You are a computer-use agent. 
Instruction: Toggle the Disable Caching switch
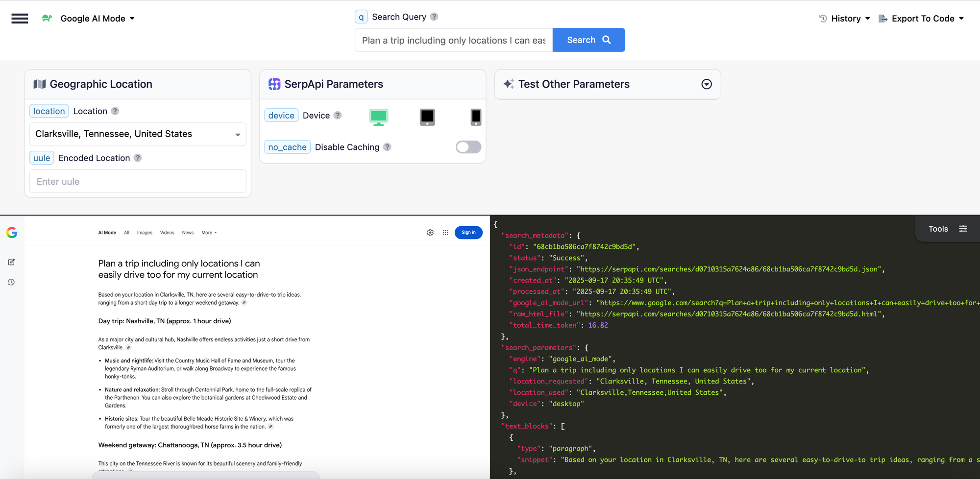click(x=468, y=147)
